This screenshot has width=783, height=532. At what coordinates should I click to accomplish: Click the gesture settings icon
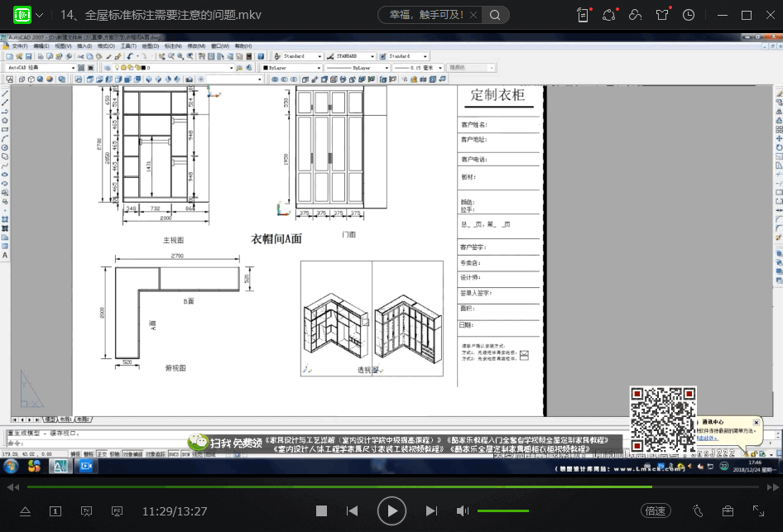point(698,511)
